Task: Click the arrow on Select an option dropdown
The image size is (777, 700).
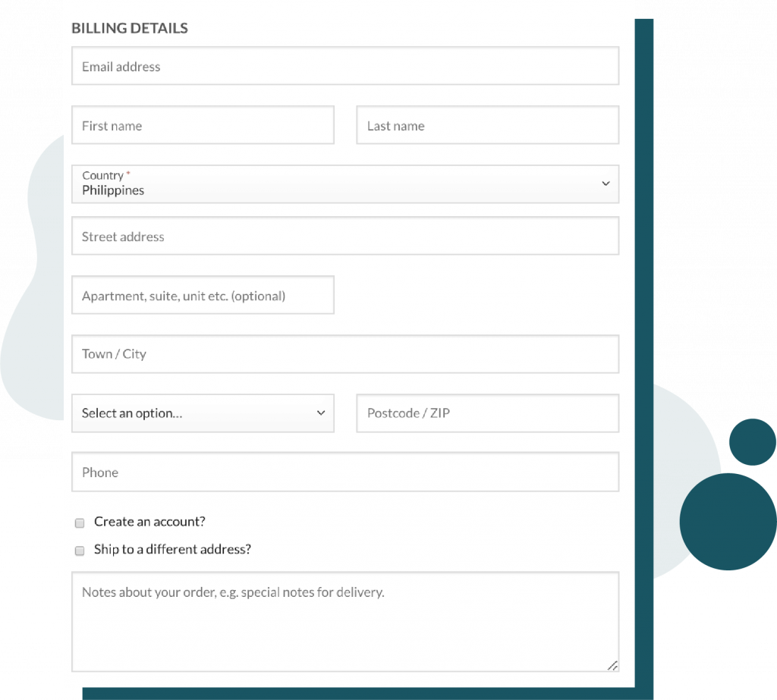Action: (x=320, y=413)
